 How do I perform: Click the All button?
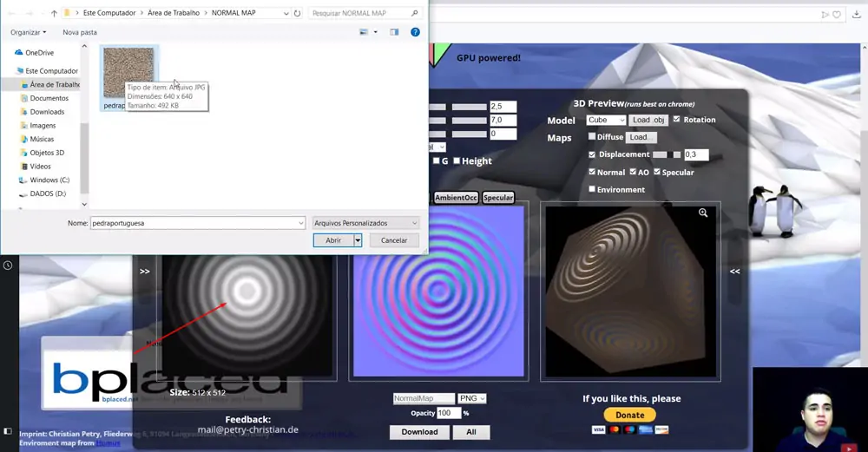(x=471, y=432)
